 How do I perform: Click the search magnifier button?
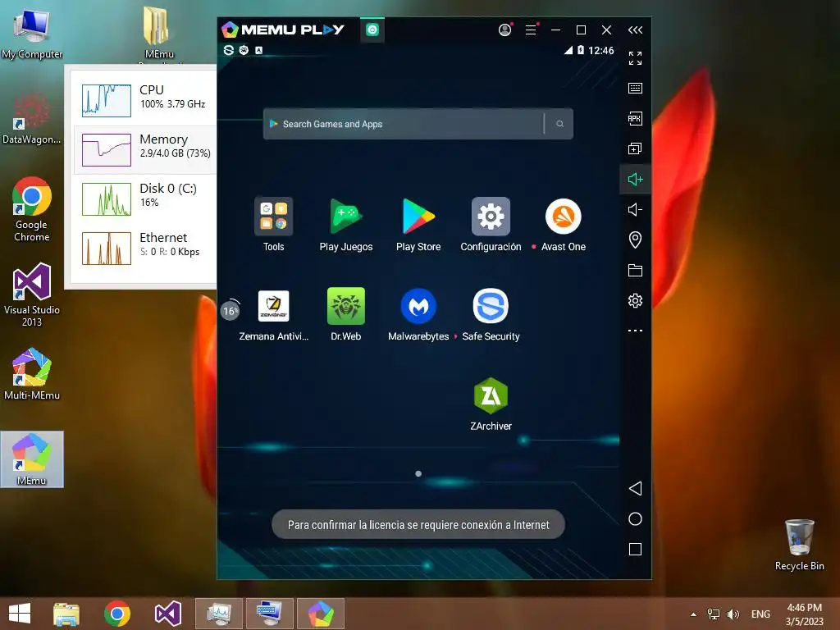pyautogui.click(x=559, y=125)
